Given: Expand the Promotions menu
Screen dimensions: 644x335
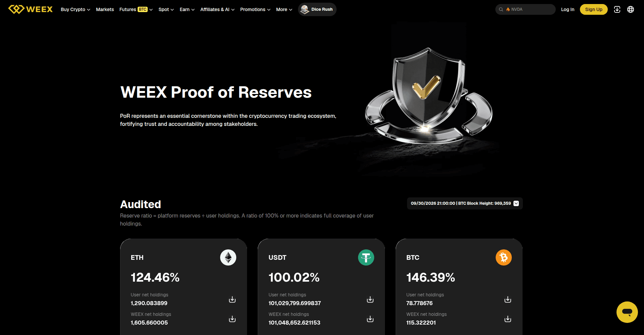Looking at the screenshot, I should [255, 9].
